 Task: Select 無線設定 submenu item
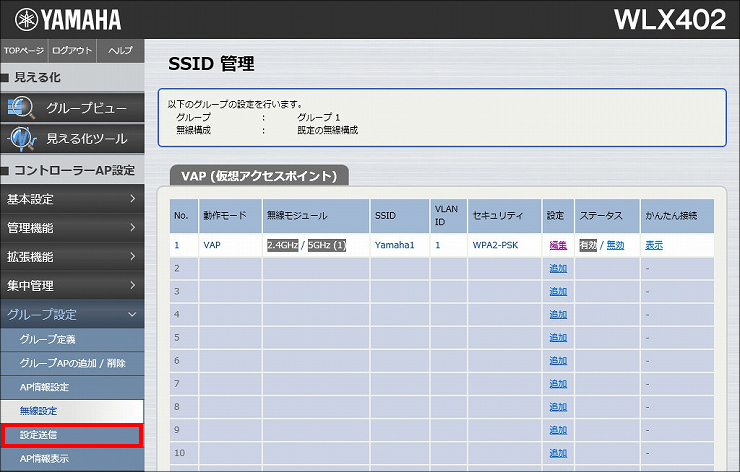tap(72, 411)
